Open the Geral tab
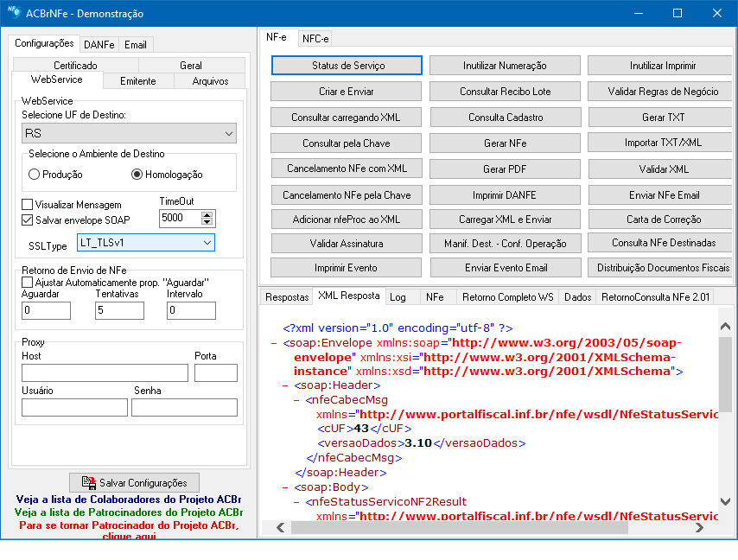Image resolution: width=738 pixels, height=560 pixels. click(191, 66)
